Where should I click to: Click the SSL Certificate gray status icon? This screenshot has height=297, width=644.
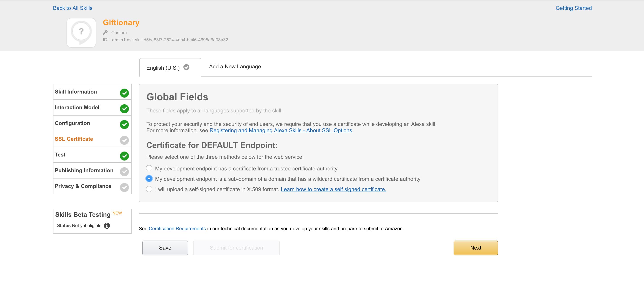(124, 140)
